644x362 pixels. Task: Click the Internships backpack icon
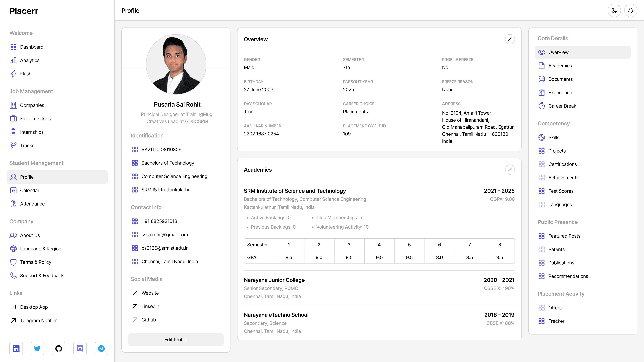click(13, 132)
